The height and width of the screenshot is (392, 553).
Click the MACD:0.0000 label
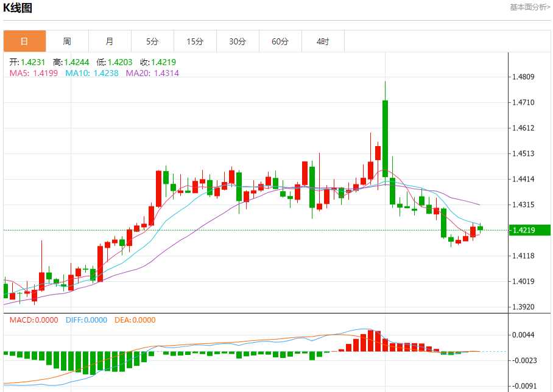click(x=34, y=320)
